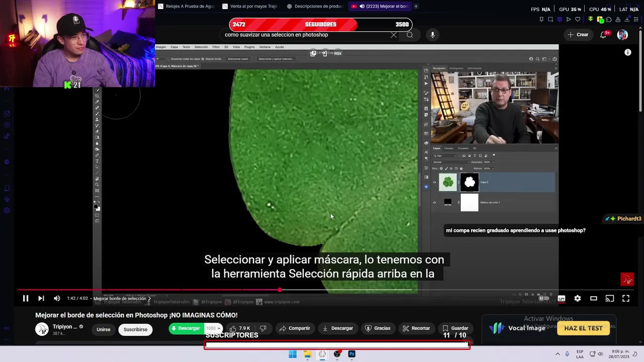Open the Tripiyon channel avatar
Viewport: 644px width, 362px height.
coord(42,329)
